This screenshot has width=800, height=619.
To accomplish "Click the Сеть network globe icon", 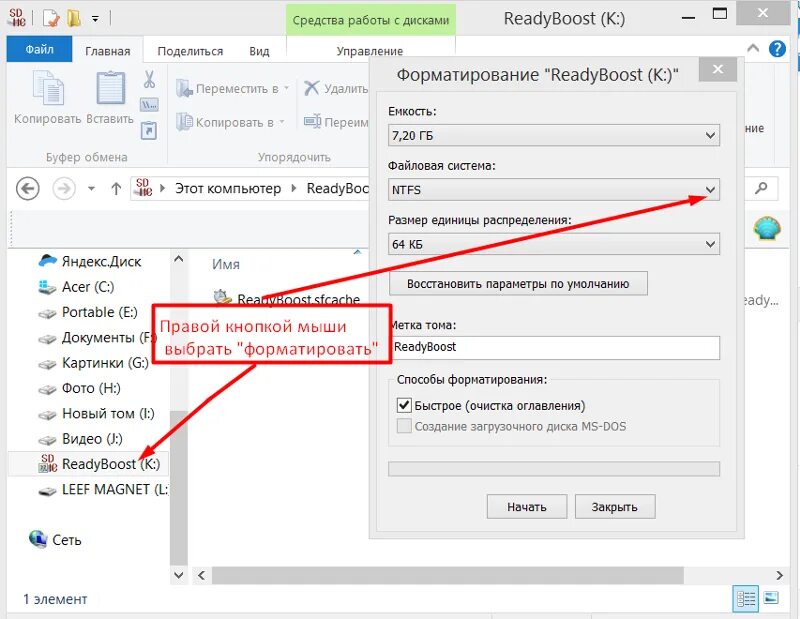I will 38,539.
